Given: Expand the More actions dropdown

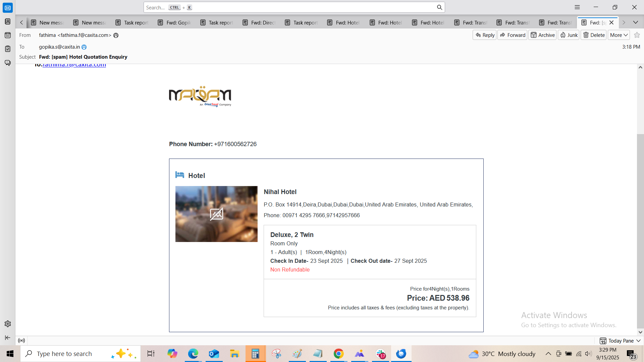Looking at the screenshot, I should [619, 35].
